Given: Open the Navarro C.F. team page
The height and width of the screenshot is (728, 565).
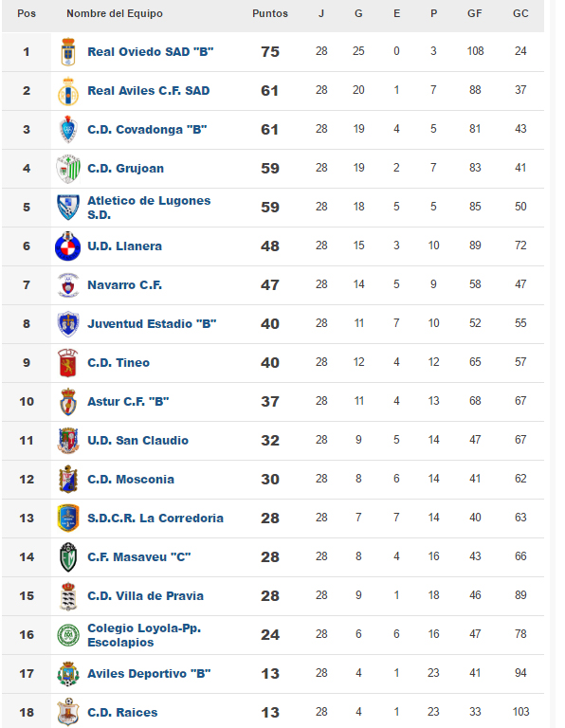Looking at the screenshot, I should (125, 285).
